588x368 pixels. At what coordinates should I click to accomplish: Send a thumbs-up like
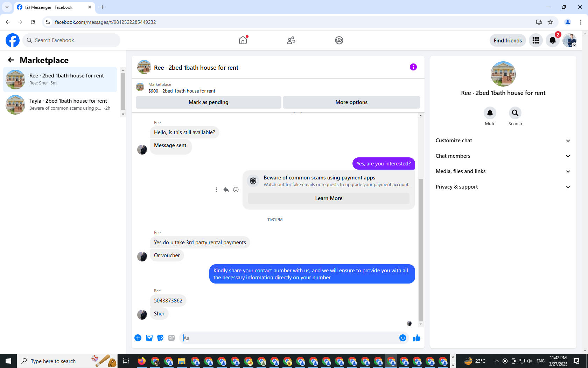pyautogui.click(x=417, y=338)
